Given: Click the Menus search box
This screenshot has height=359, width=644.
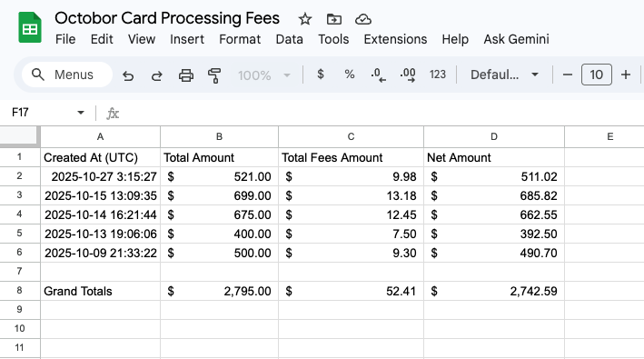Looking at the screenshot, I should [x=67, y=75].
